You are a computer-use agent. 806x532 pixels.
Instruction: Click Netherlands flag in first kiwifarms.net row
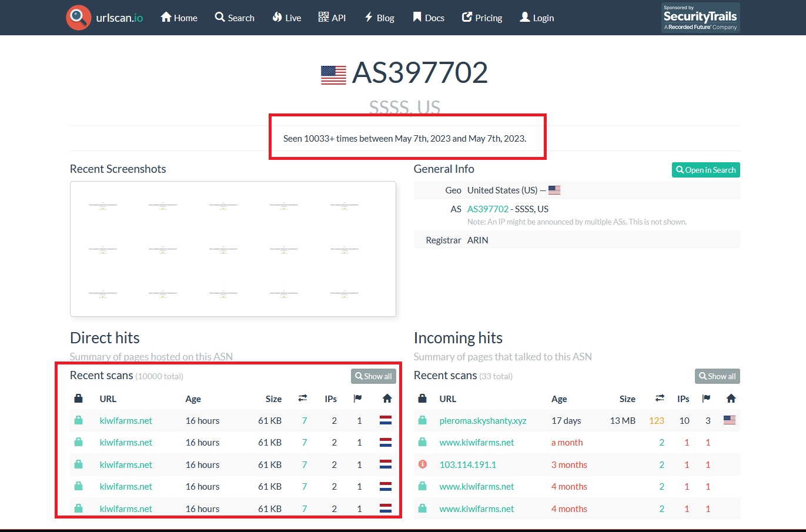point(386,420)
